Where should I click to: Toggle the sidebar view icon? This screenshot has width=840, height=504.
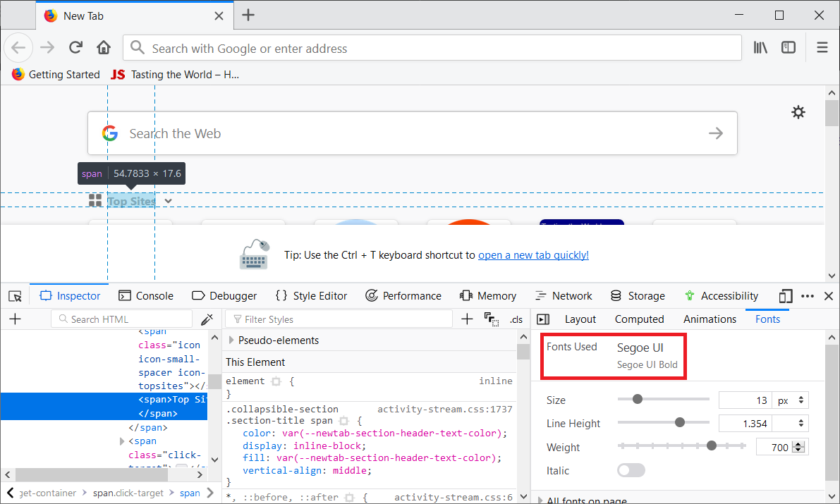(x=789, y=48)
